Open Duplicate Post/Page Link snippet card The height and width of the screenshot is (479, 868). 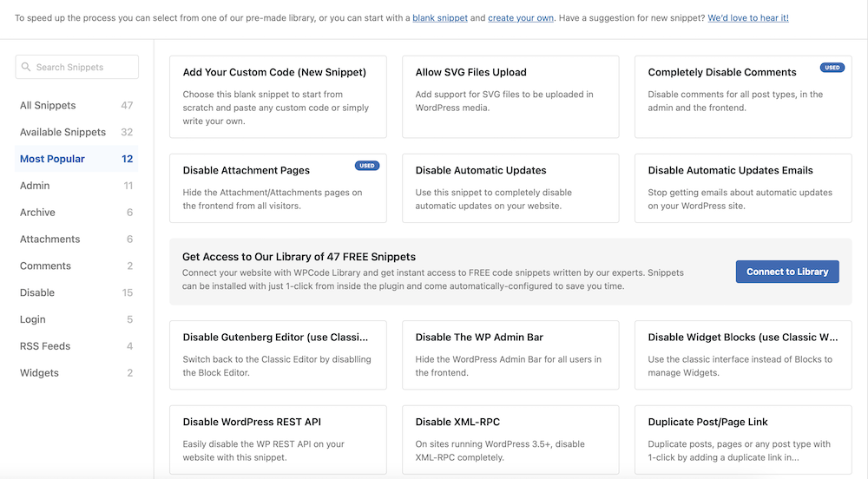[743, 440]
